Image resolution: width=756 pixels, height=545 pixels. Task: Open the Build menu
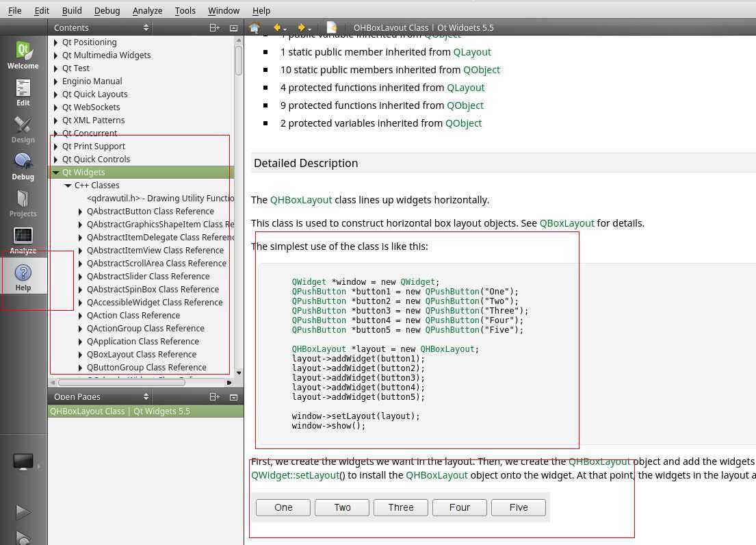tap(72, 10)
